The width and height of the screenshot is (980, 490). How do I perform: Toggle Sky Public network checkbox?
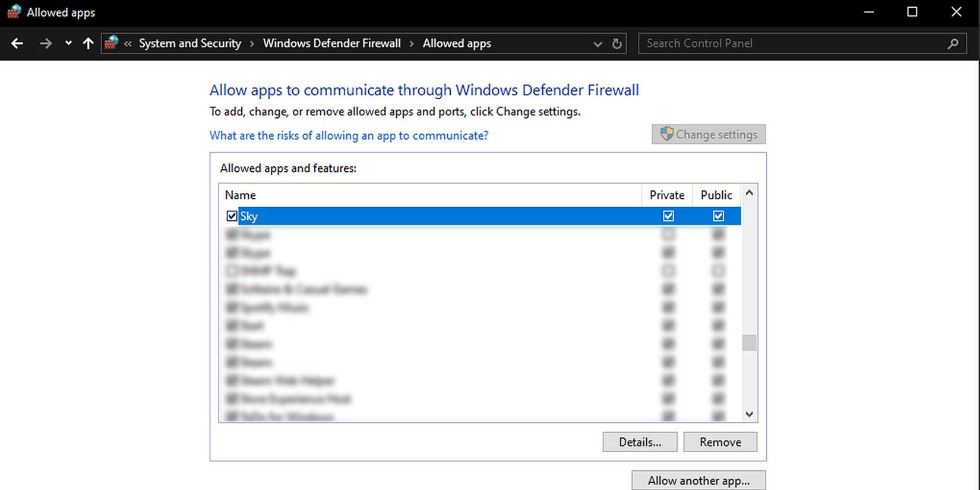(x=718, y=216)
